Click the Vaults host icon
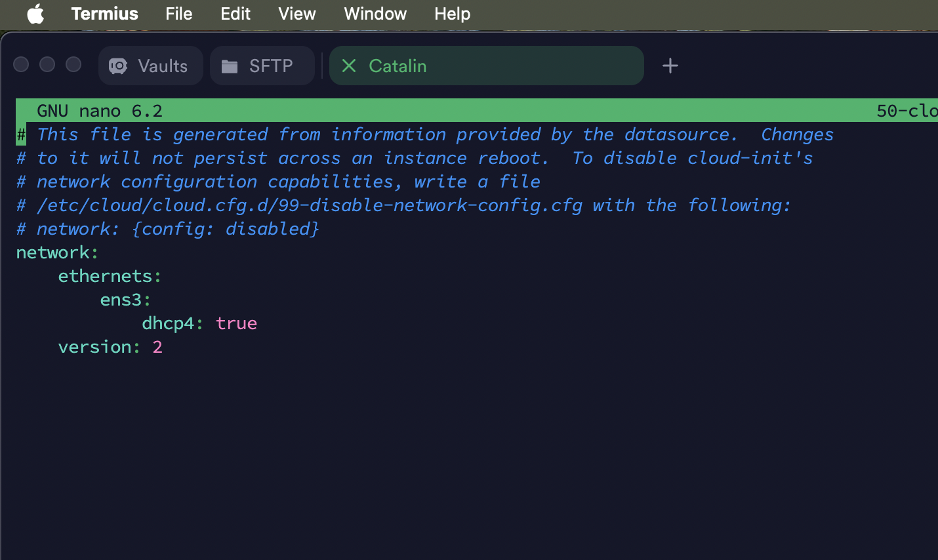 click(118, 66)
